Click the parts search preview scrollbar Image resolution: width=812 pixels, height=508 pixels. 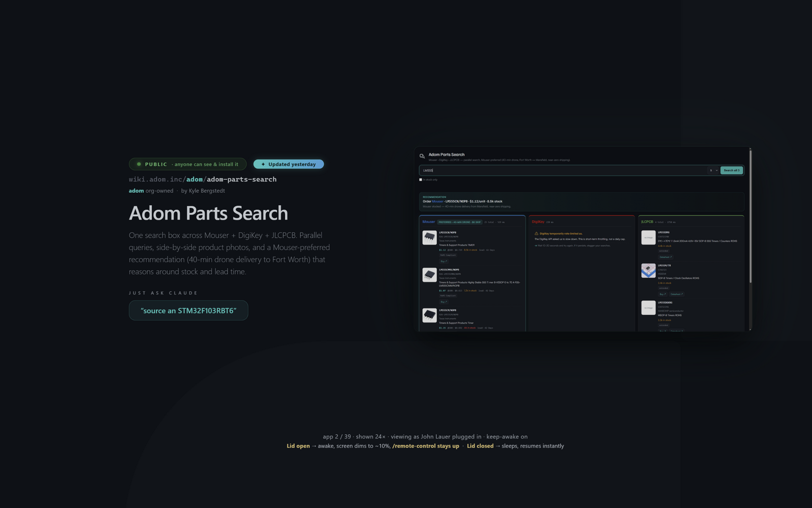(x=750, y=216)
